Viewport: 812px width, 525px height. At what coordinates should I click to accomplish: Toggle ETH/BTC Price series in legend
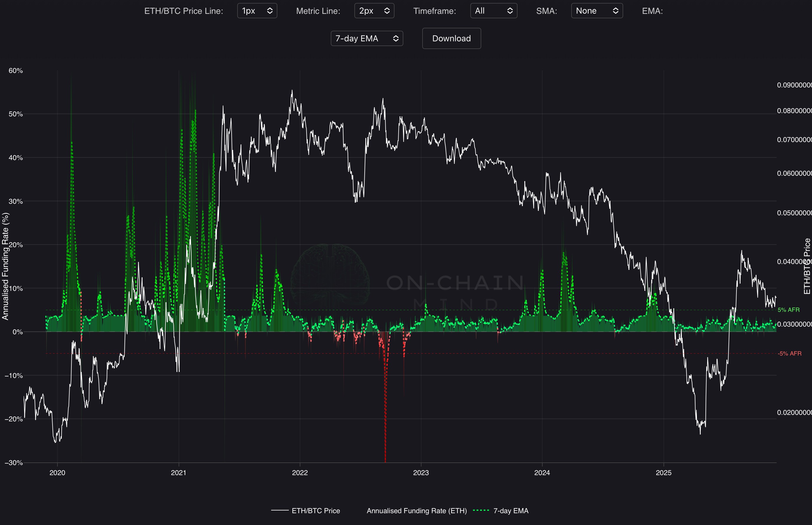[315, 511]
